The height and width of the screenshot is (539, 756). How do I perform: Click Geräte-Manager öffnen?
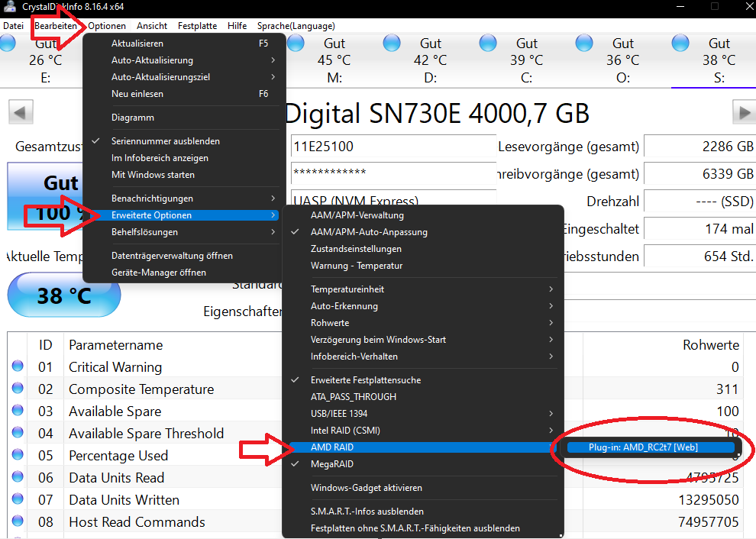pos(185,273)
